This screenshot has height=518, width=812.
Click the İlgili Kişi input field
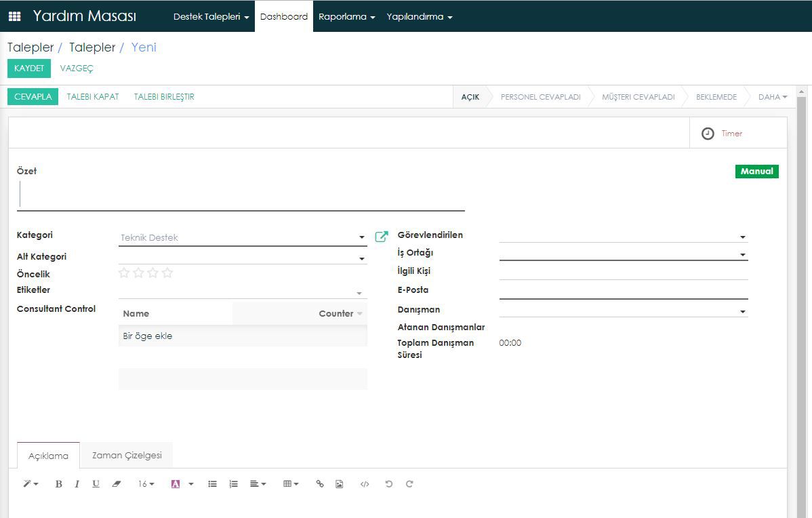click(x=624, y=271)
